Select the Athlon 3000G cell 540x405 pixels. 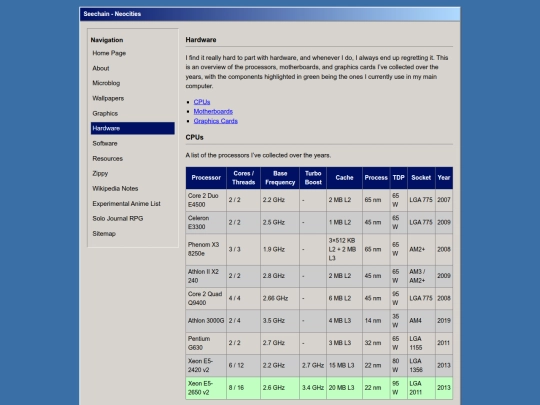tap(206, 321)
